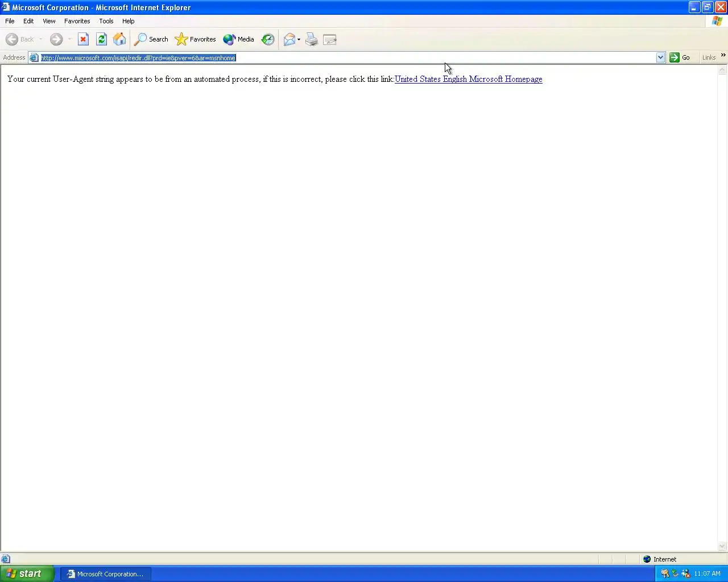Click the Edit page toolbar icon

point(330,39)
